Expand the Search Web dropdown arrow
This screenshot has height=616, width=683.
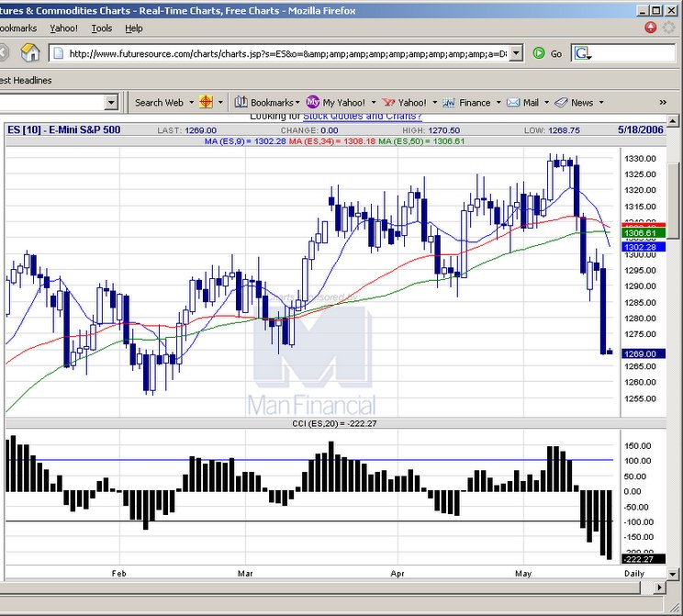tap(191, 103)
